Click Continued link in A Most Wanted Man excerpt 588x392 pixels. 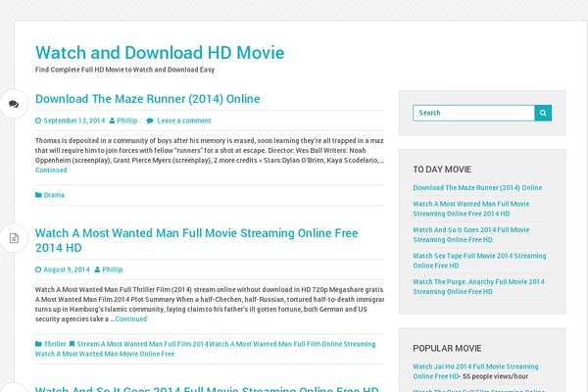pyautogui.click(x=131, y=318)
